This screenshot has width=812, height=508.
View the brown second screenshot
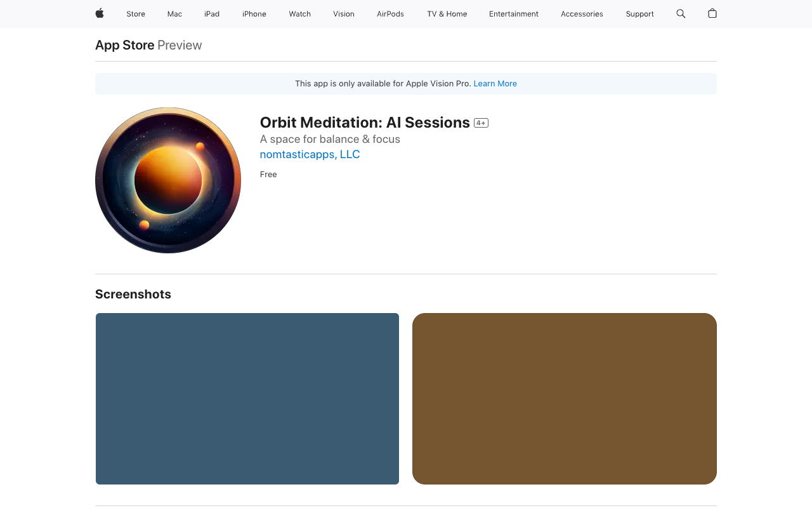[x=565, y=399]
